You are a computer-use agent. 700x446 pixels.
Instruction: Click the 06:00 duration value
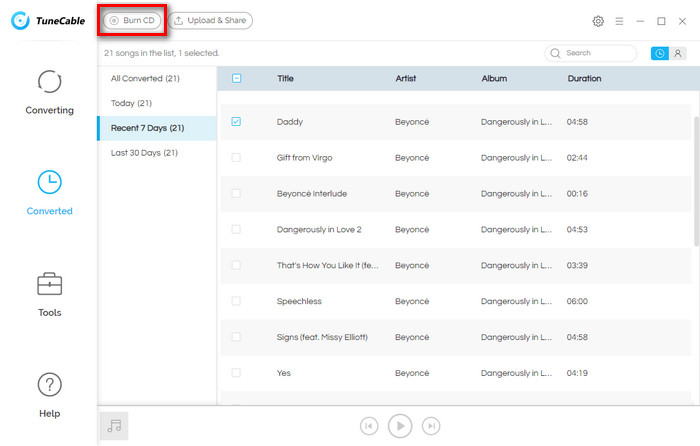[577, 301]
